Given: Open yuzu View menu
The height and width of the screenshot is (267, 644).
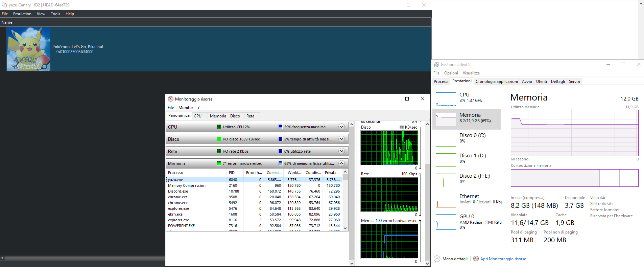Looking at the screenshot, I should (41, 14).
